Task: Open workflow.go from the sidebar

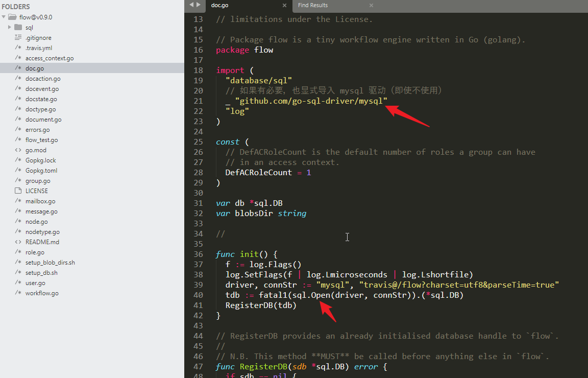Action: 42,293
